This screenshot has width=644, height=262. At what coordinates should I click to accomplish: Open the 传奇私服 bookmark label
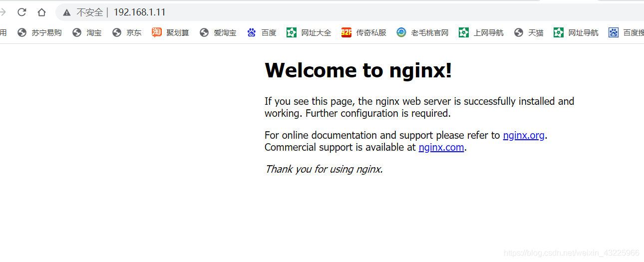371,32
